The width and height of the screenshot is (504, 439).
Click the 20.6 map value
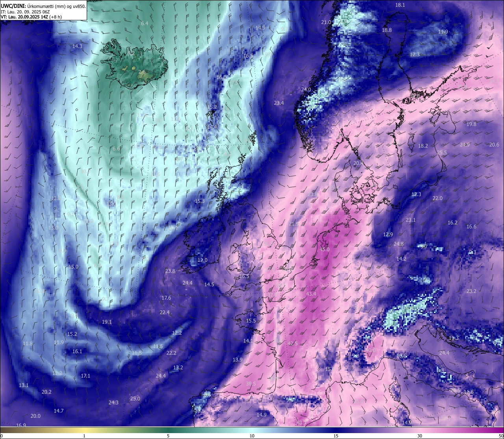coord(494,144)
